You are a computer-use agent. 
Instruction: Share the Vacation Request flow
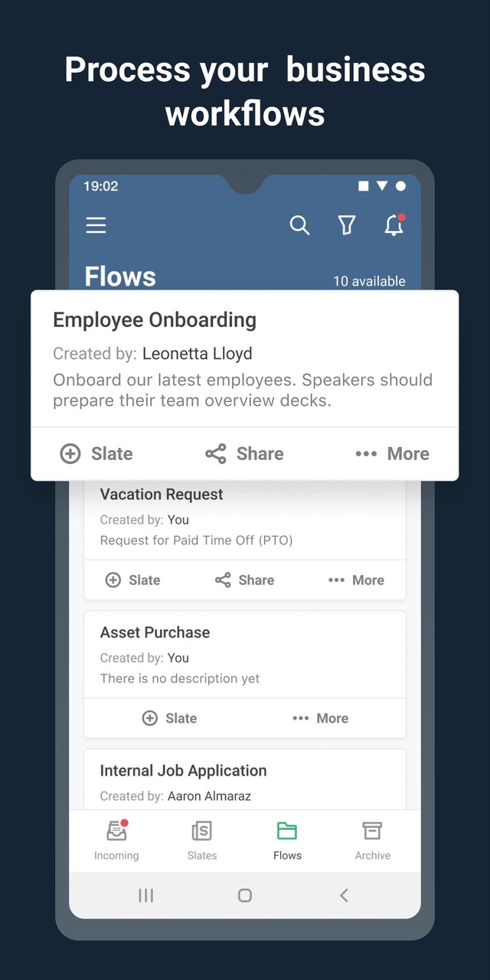[x=243, y=580]
